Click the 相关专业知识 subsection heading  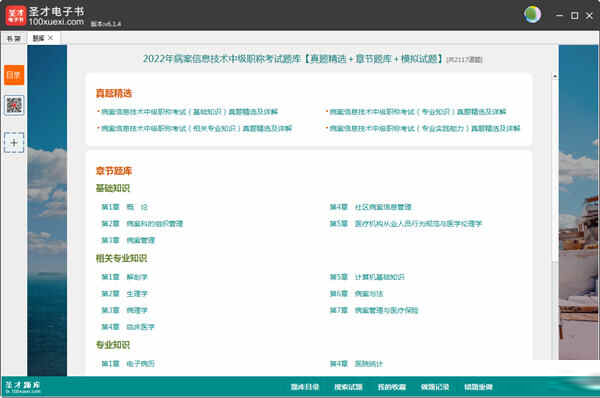(121, 258)
